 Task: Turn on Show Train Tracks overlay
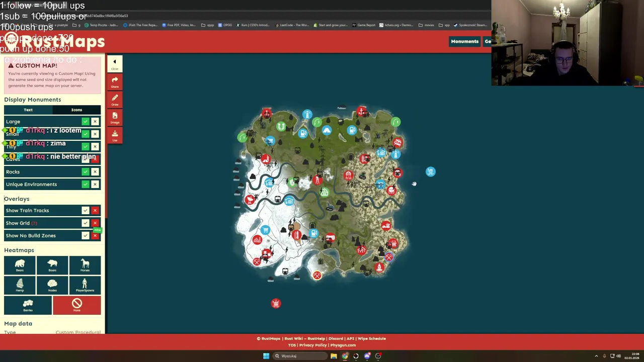(x=86, y=211)
